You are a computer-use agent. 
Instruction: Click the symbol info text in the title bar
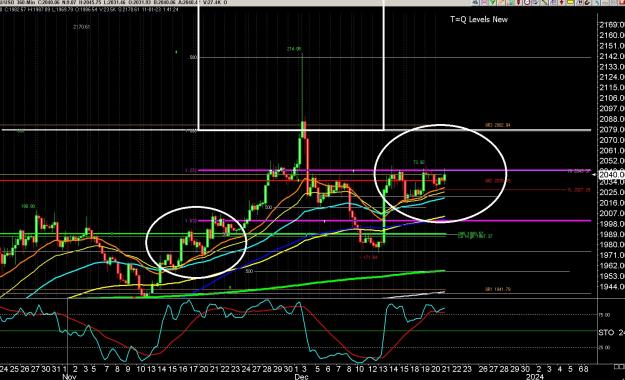pyautogui.click(x=114, y=2)
